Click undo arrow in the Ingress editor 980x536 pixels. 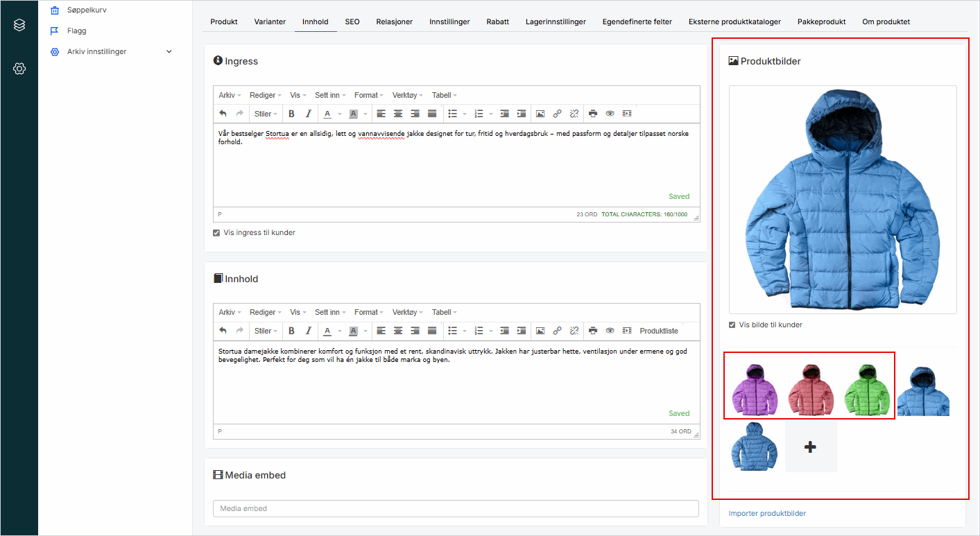click(x=223, y=114)
